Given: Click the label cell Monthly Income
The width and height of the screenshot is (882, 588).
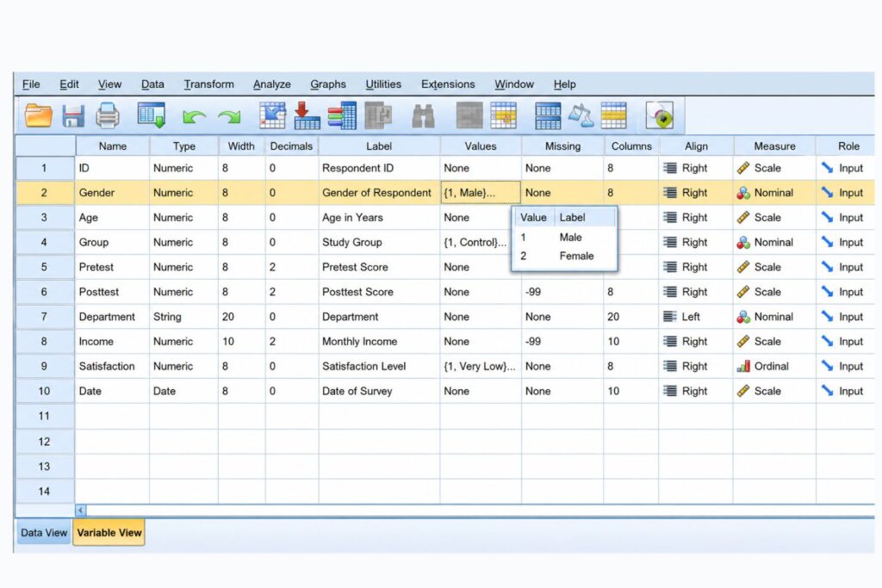Looking at the screenshot, I should pos(379,341).
